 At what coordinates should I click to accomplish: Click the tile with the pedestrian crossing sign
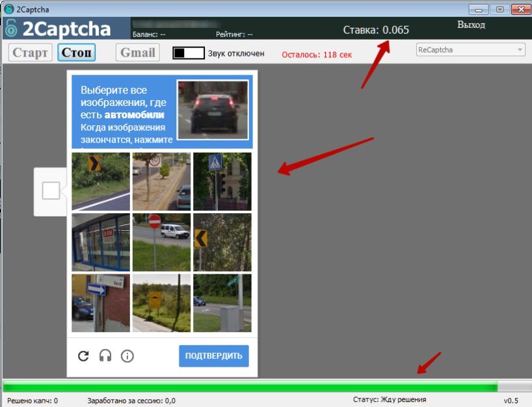tap(222, 181)
